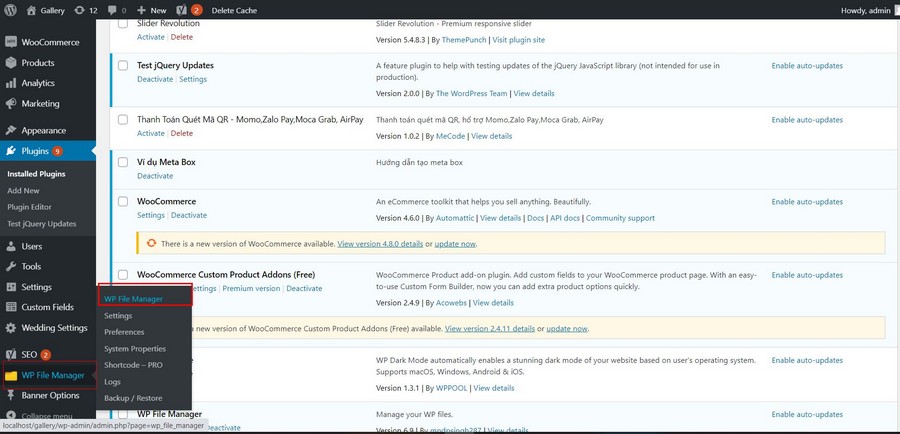Open the New content dropdown in admin bar
The image size is (900, 434).
pos(151,10)
